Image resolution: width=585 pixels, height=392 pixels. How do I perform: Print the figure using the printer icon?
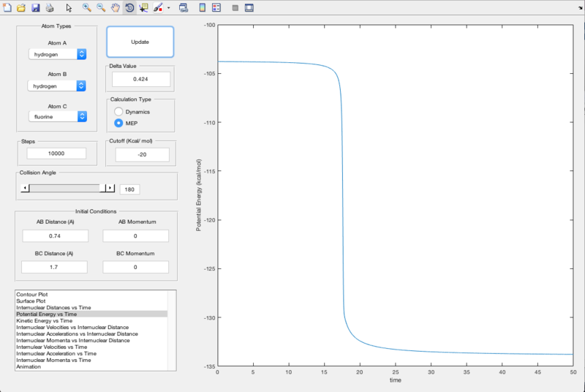tap(49, 7)
